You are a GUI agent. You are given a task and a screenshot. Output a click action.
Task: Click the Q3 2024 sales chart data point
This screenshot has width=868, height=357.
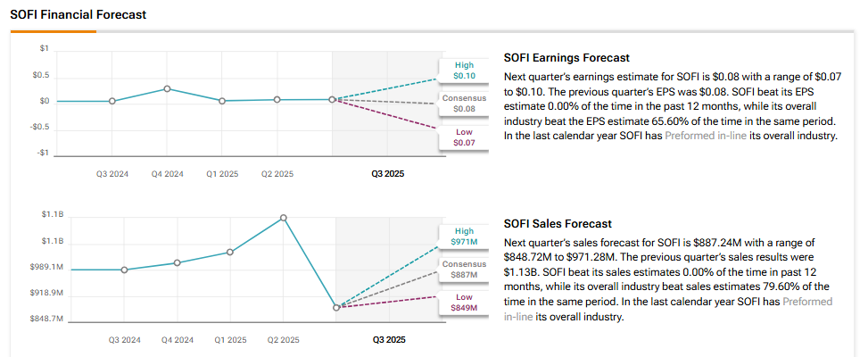click(124, 270)
